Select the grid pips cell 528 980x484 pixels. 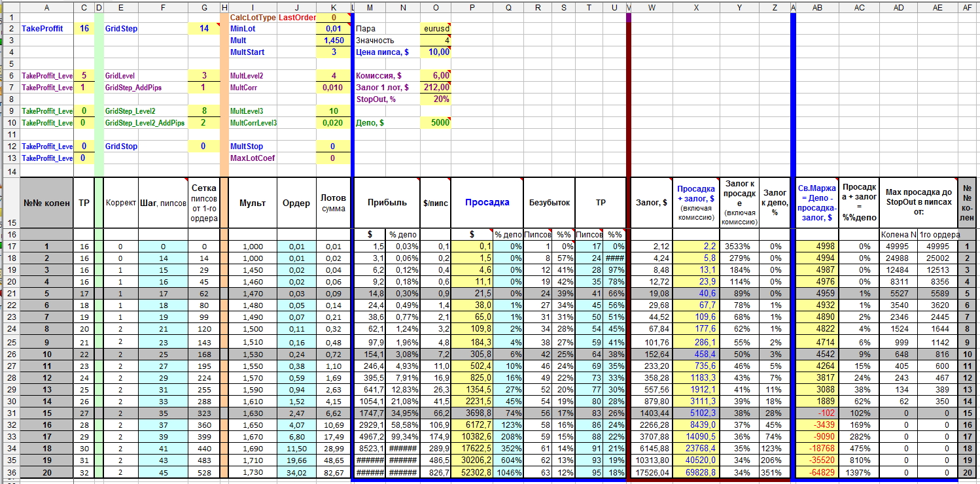[203, 472]
